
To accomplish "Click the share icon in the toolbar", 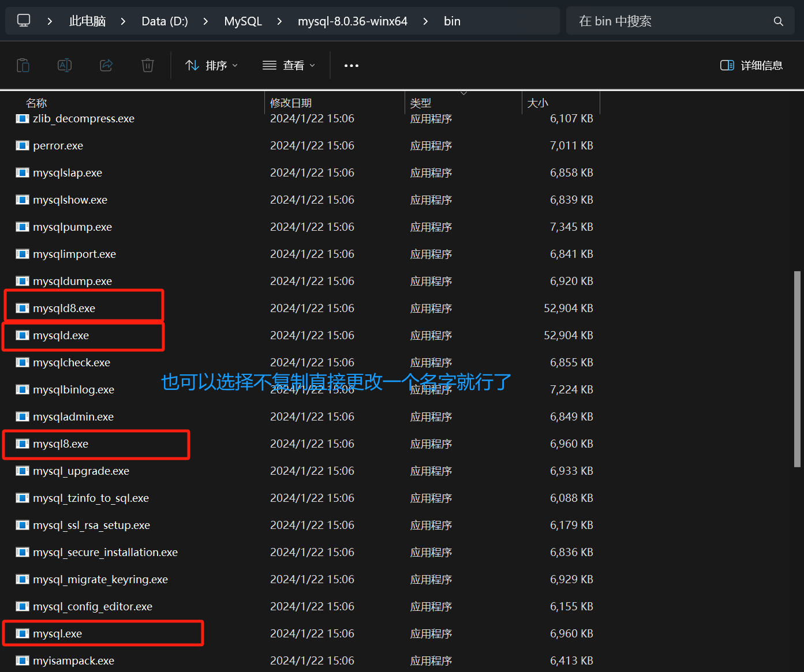I will 106,65.
